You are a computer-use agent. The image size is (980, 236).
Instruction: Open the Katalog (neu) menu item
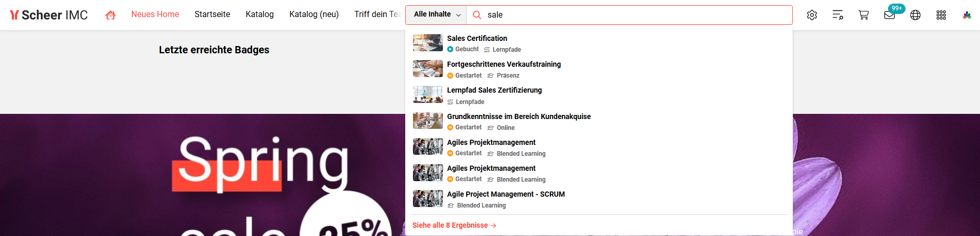pos(314,14)
